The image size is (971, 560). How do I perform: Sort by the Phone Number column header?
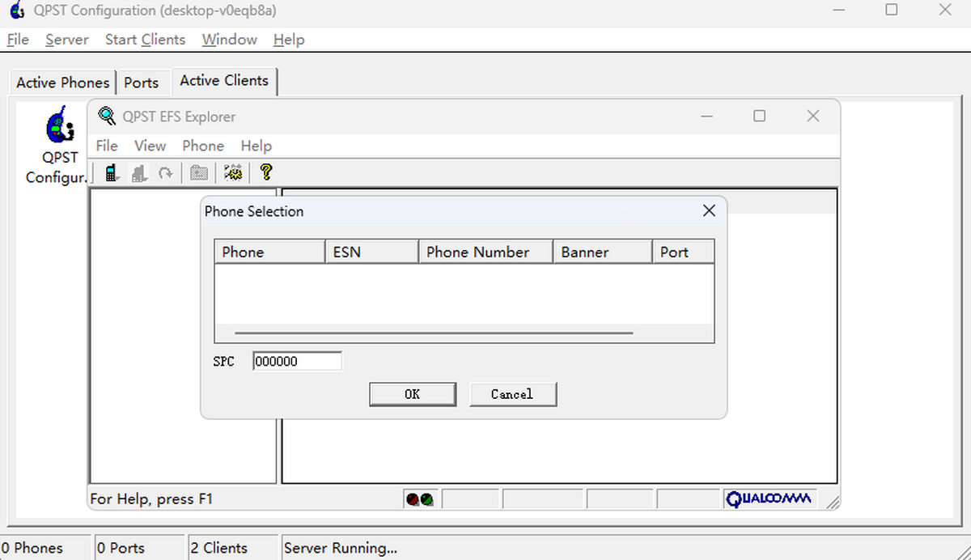(x=485, y=252)
